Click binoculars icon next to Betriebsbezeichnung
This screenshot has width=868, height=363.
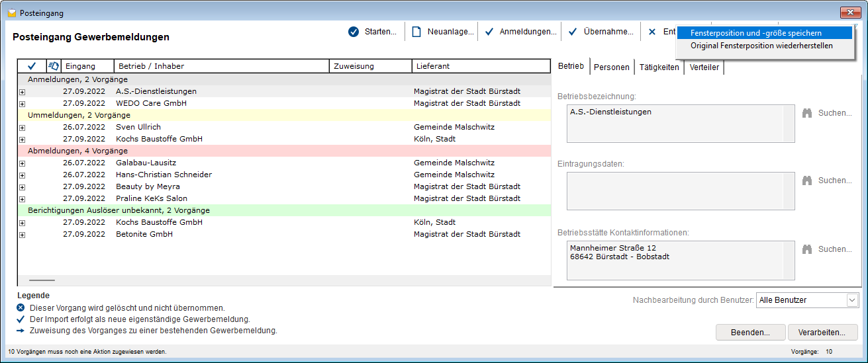click(806, 113)
